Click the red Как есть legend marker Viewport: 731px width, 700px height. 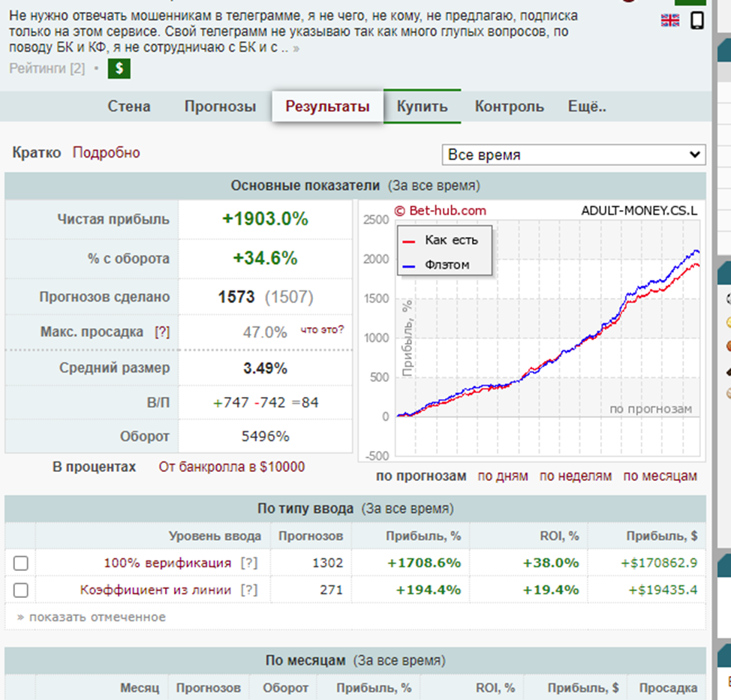point(409,241)
